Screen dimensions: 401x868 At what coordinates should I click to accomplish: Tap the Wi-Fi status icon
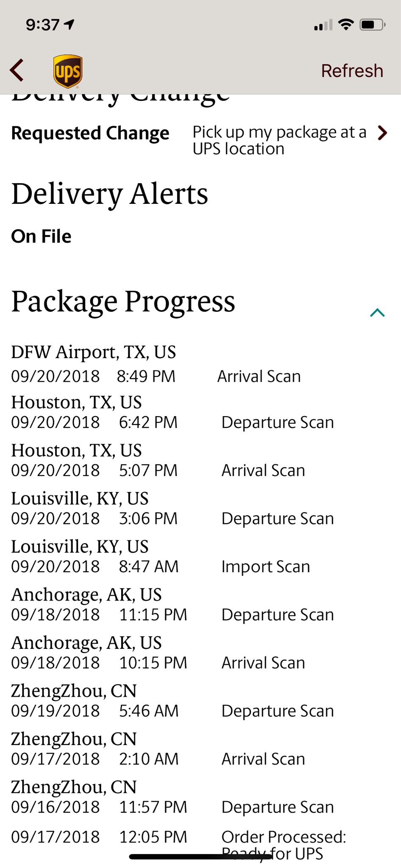click(x=346, y=25)
